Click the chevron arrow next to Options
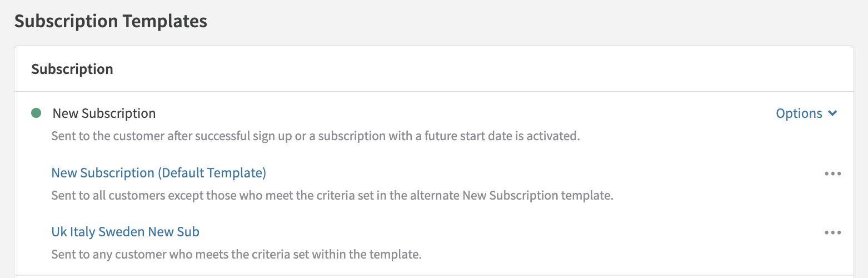Image resolution: width=868 pixels, height=278 pixels. pos(832,113)
